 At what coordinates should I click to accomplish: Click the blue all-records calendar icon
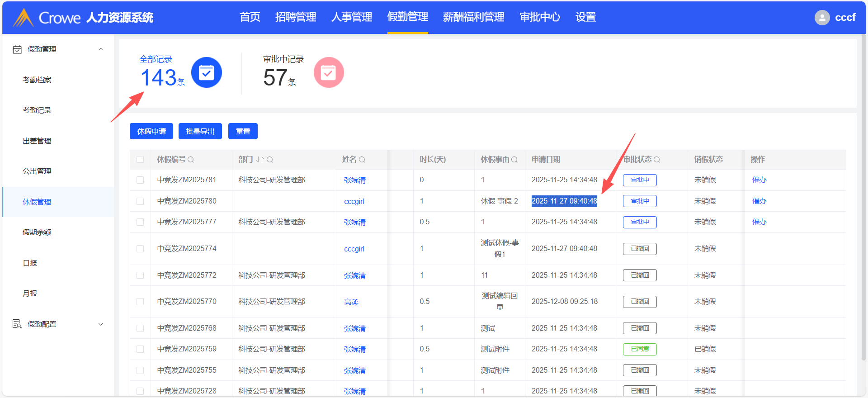click(206, 72)
